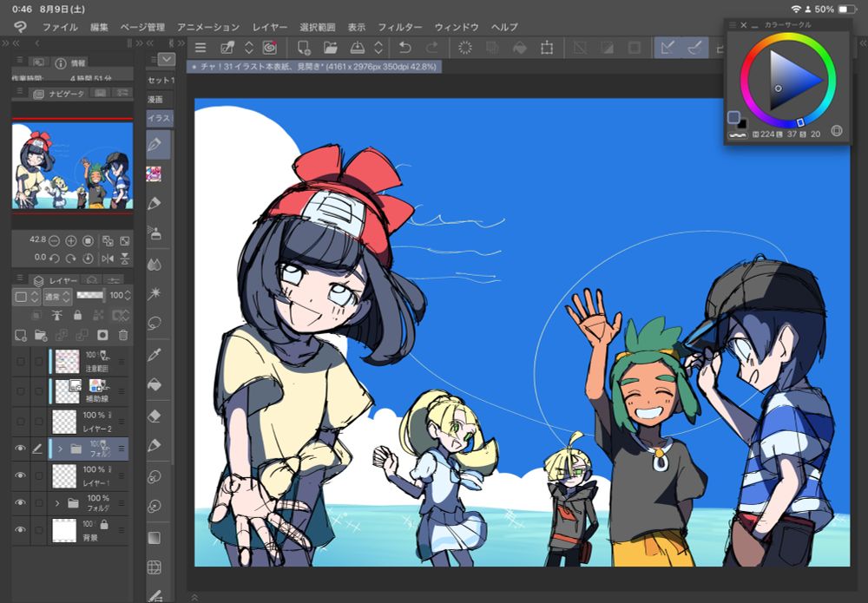The width and height of the screenshot is (868, 603).
Task: Expand the selected フォルダ layer folder
Action: coord(61,449)
